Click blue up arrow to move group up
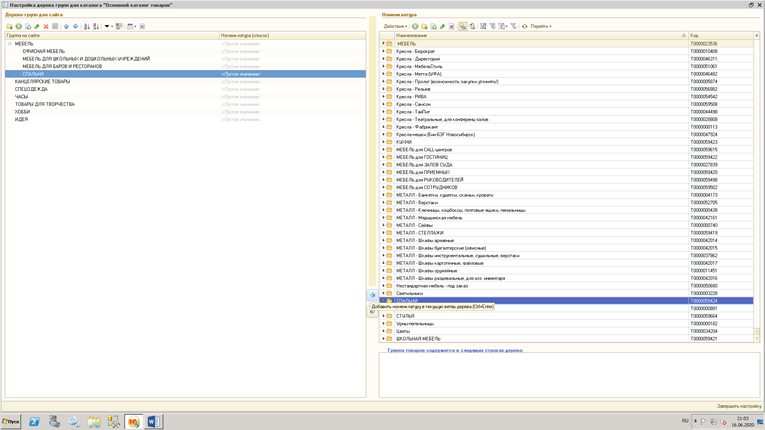 (66, 27)
